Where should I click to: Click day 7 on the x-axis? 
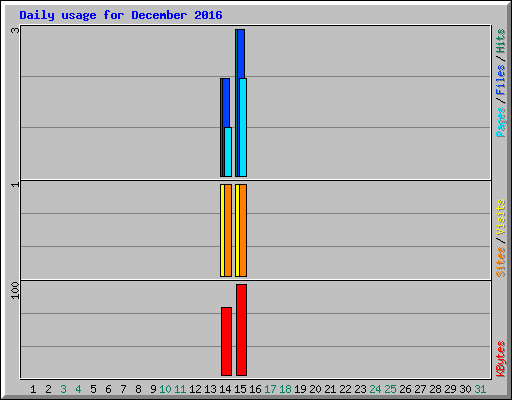point(123,389)
